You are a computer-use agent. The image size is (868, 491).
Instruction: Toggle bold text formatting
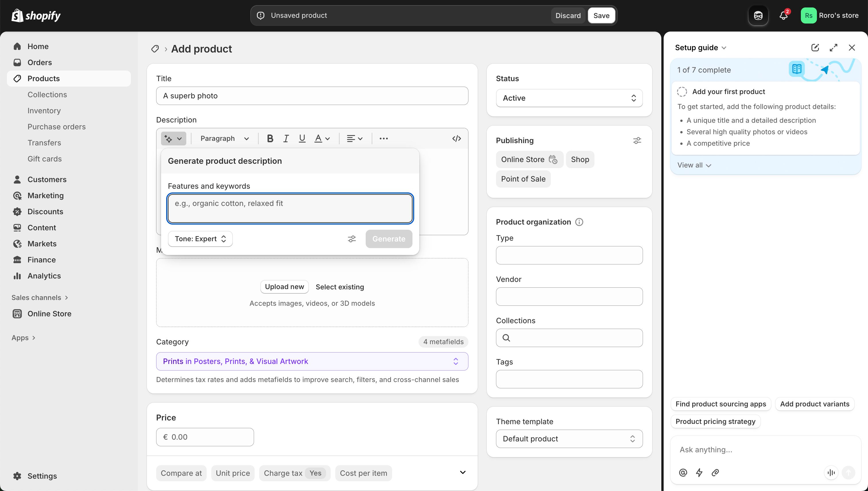270,138
